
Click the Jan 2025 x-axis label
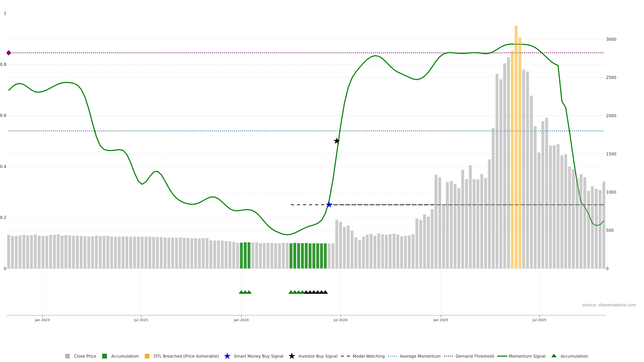(441, 320)
